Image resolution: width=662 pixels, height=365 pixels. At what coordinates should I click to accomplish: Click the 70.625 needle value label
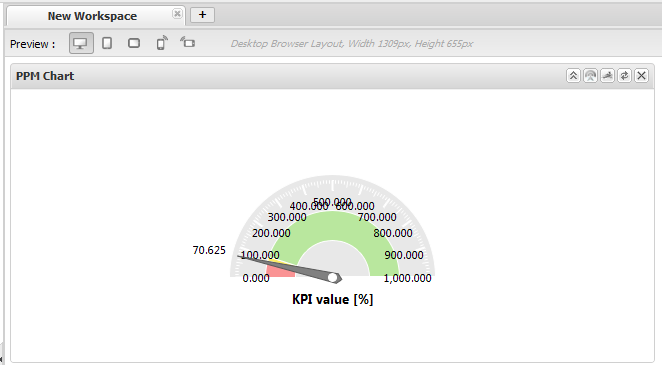(209, 250)
